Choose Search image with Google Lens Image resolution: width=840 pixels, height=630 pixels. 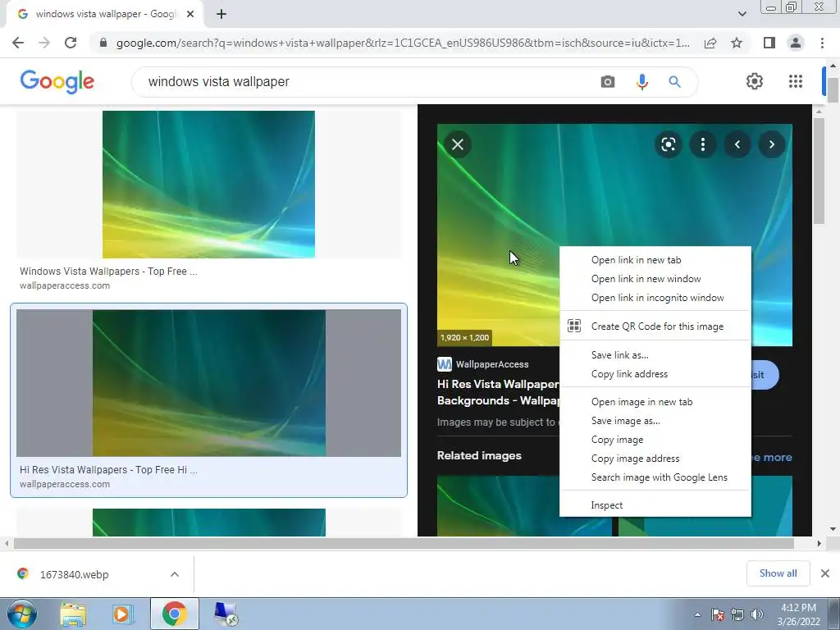(655, 477)
